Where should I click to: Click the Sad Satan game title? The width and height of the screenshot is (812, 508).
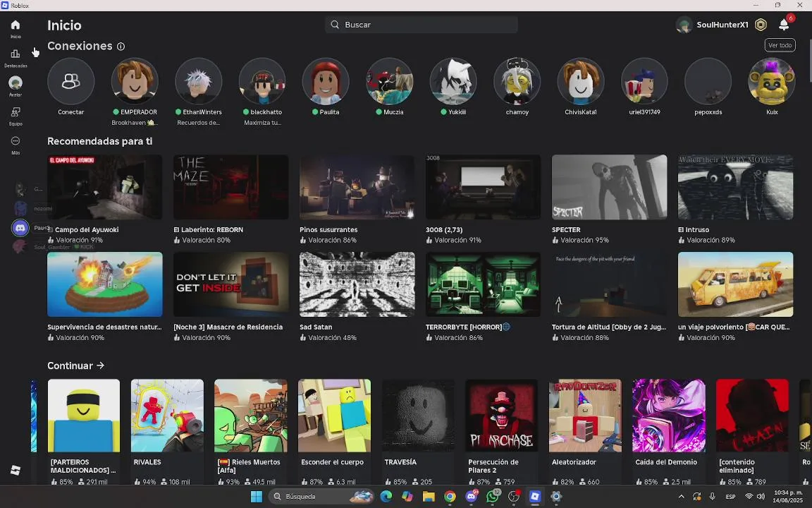click(x=316, y=327)
